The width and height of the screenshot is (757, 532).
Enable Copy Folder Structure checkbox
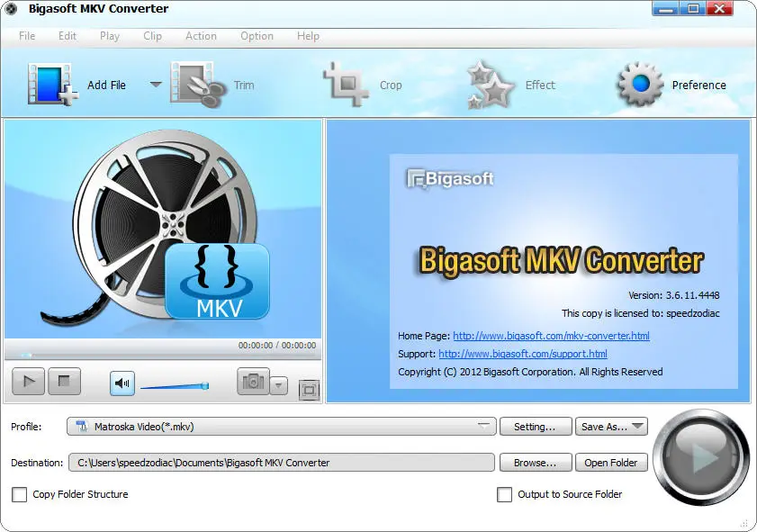coord(19,494)
